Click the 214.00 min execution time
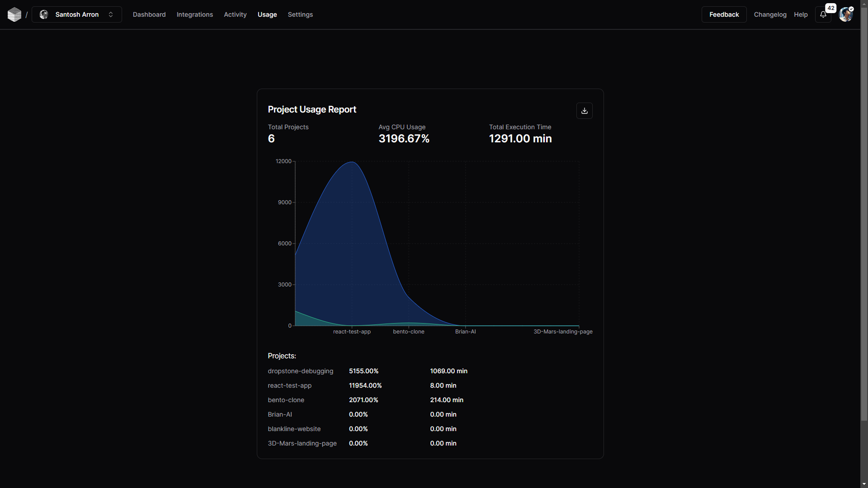Image resolution: width=868 pixels, height=488 pixels. pos(447,400)
